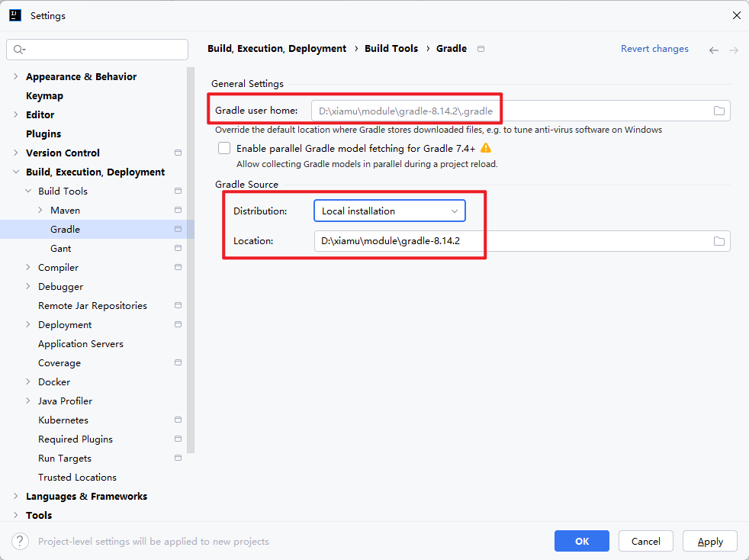Open Run Targets settings page
Image resolution: width=749 pixels, height=560 pixels.
click(65, 459)
